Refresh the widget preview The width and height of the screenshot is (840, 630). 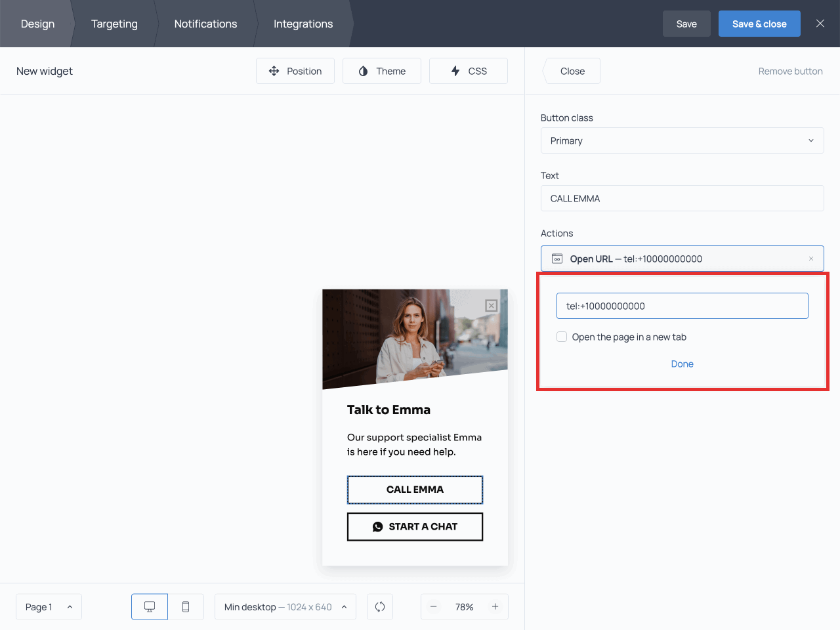[x=379, y=606]
